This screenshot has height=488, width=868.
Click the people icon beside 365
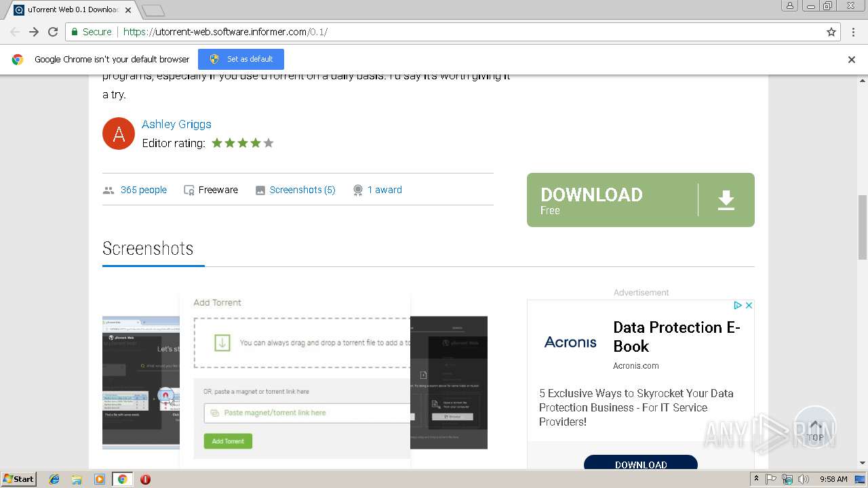click(x=108, y=190)
